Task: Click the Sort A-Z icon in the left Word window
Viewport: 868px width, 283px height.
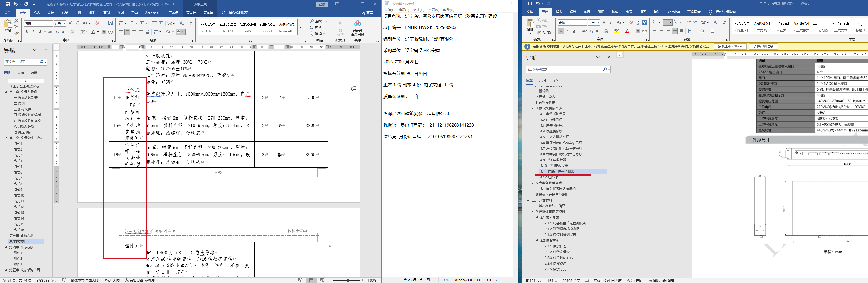Action: 182,23
